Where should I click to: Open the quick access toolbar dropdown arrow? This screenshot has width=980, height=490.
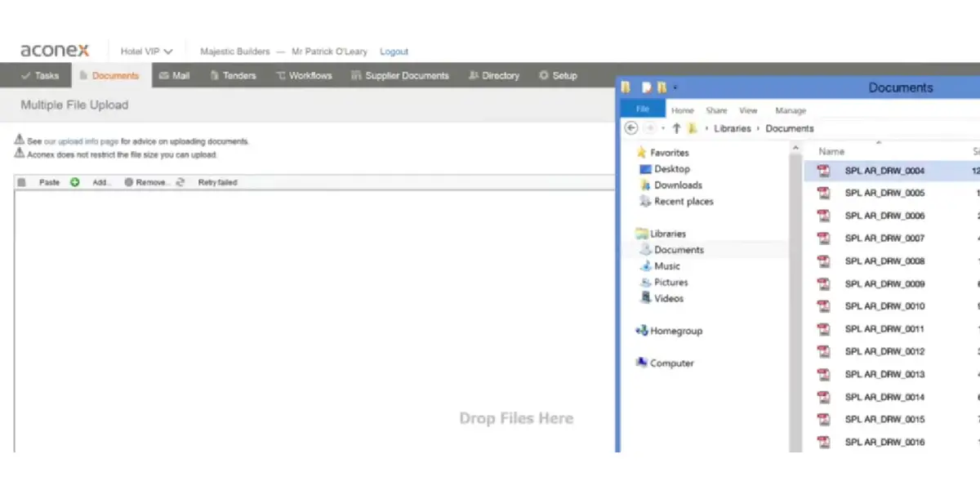tap(675, 87)
